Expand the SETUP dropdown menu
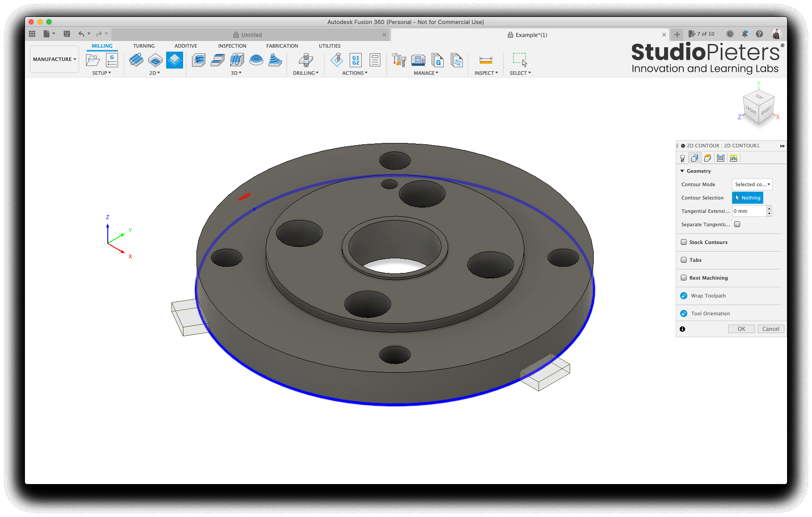Image resolution: width=812 pixels, height=517 pixels. (x=102, y=73)
